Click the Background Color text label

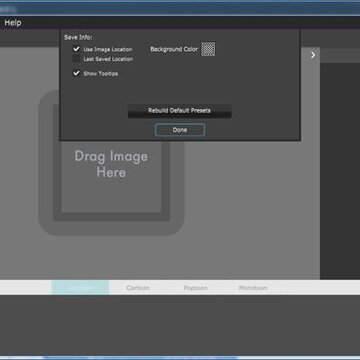pos(174,49)
